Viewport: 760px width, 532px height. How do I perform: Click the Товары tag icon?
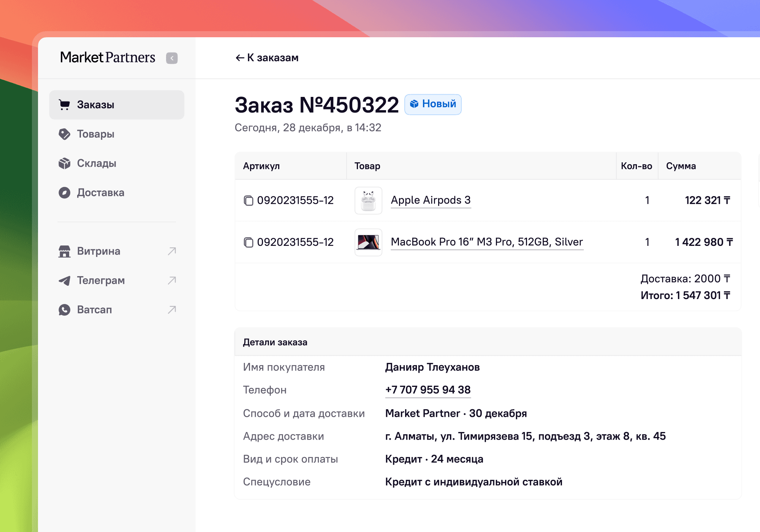(x=64, y=134)
